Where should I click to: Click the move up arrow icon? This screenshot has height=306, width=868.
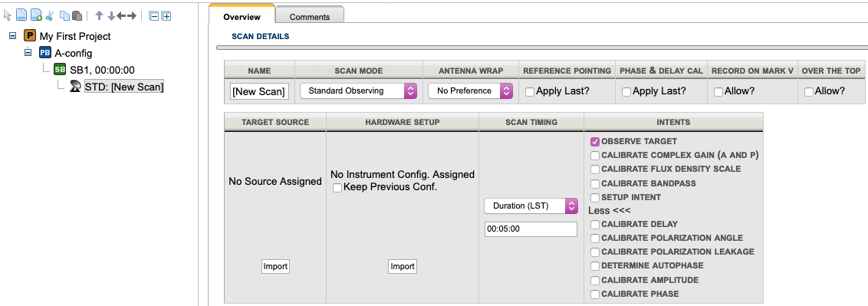[x=99, y=15]
